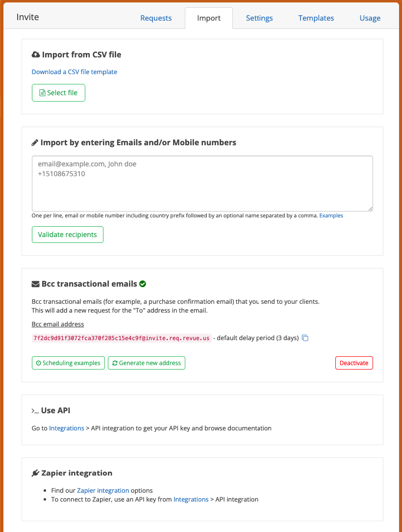Deactivate Bcc transactional emails
Screen dimensions: 402x532
354,363
